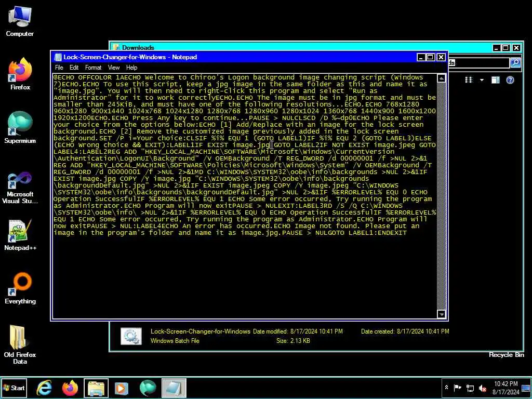Click the Downloads window search button
The height and width of the screenshot is (399, 532).
coord(515,62)
